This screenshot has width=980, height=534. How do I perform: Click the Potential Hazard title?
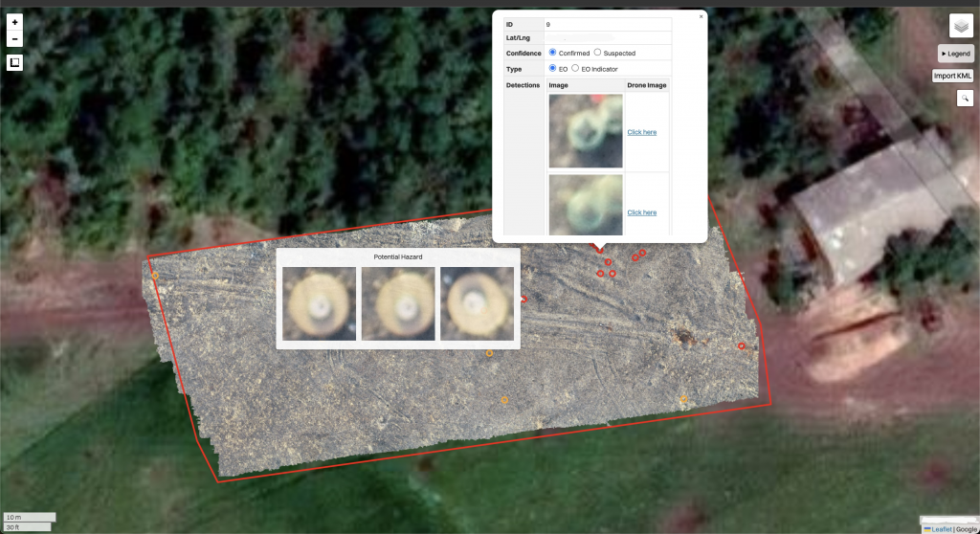pos(398,257)
